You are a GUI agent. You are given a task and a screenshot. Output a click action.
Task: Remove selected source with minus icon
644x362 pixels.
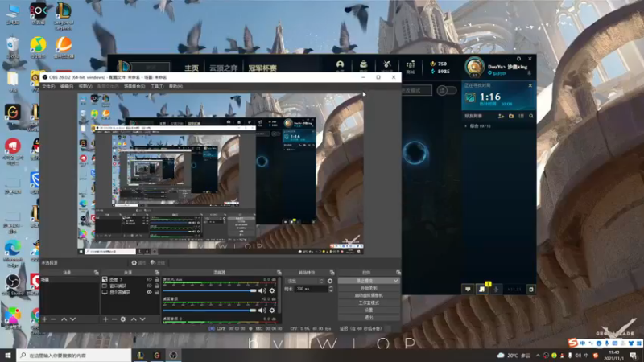pos(114,319)
